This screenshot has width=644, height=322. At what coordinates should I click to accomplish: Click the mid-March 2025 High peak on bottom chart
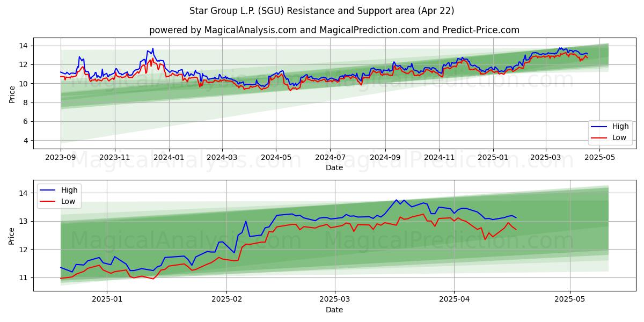click(x=397, y=200)
